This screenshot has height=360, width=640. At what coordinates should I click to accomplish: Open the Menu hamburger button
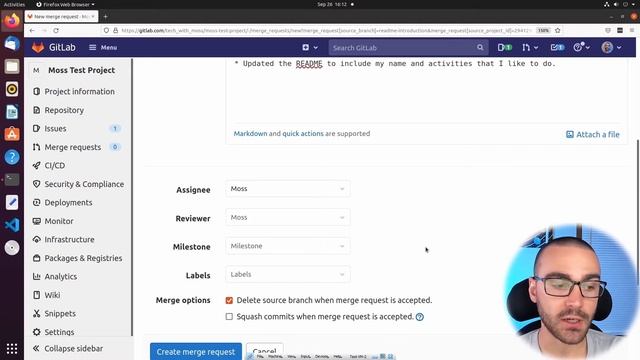103,47
